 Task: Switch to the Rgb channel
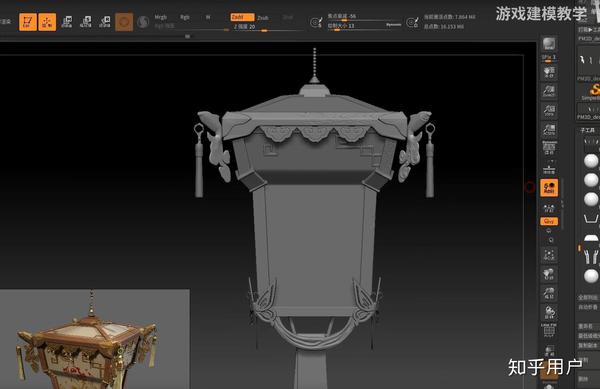(185, 17)
